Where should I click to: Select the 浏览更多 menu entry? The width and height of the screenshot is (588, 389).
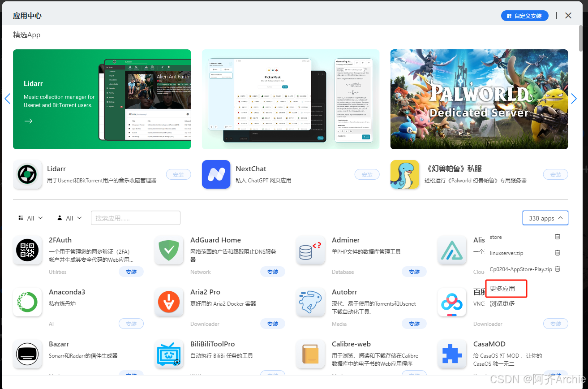pyautogui.click(x=502, y=303)
